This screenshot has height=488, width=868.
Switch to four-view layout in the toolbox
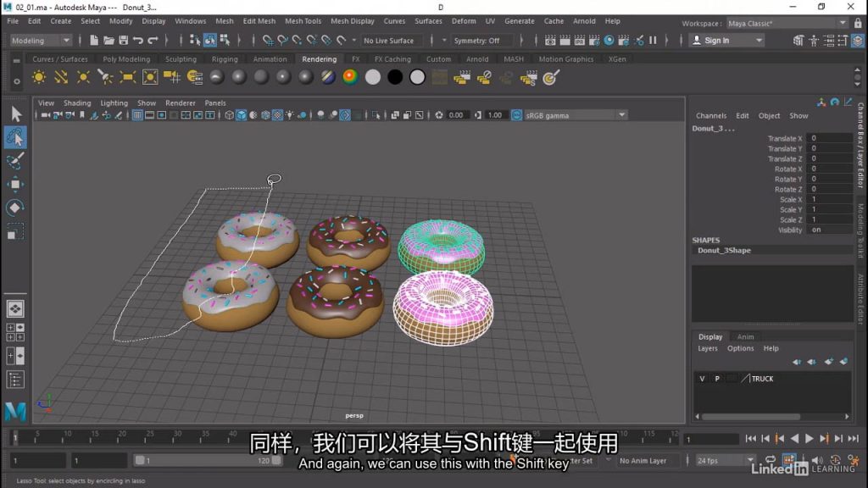pyautogui.click(x=15, y=332)
